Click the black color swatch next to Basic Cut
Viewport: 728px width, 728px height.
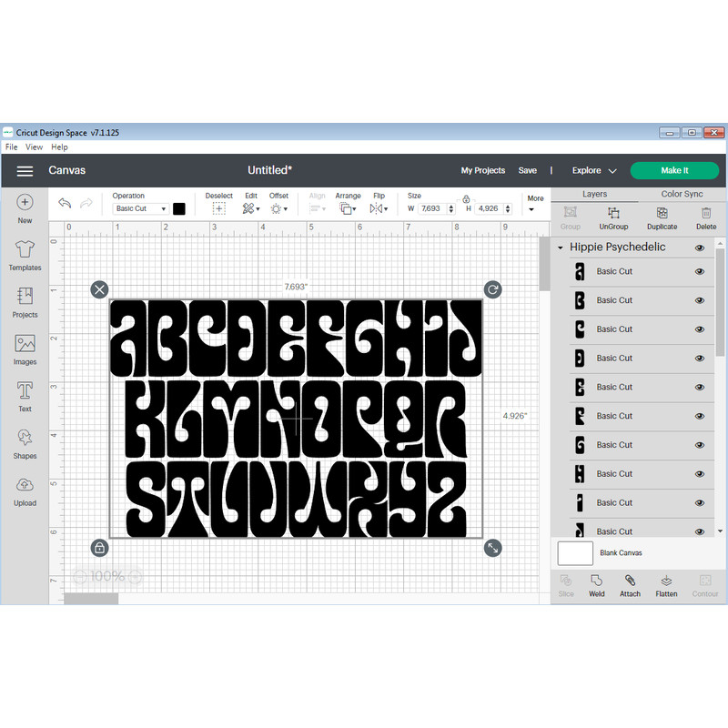(178, 207)
